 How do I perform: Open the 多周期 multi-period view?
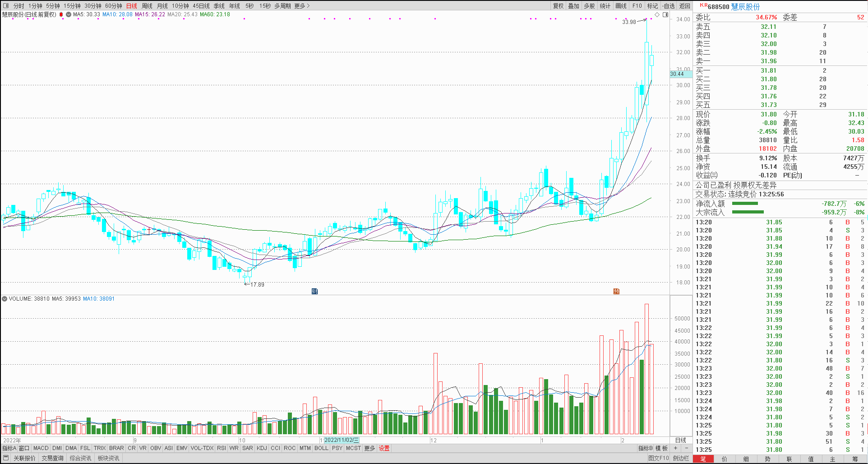pyautogui.click(x=282, y=6)
